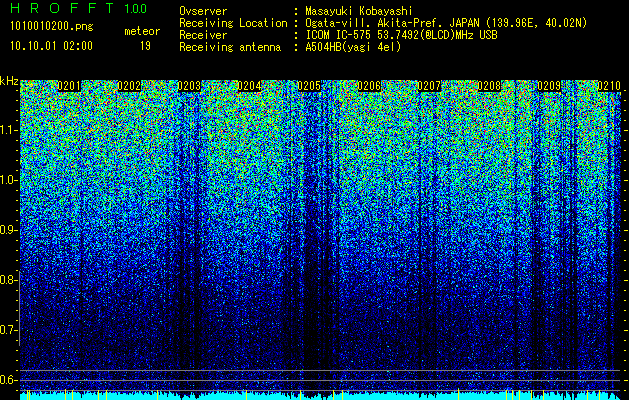Click the ICOM IC-575 53.7492 MHz receiver value
Image resolution: width=629 pixels, height=400 pixels.
pos(401,35)
